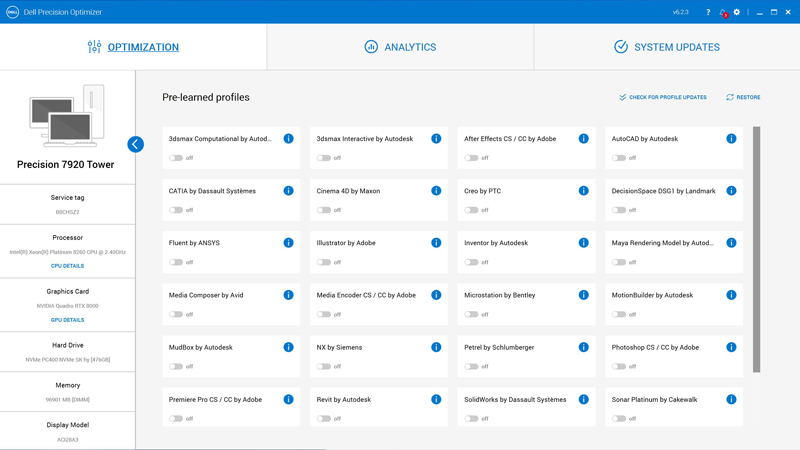The height and width of the screenshot is (450, 800).
Task: Expand GPU Details under Graphics Card
Action: [67, 320]
